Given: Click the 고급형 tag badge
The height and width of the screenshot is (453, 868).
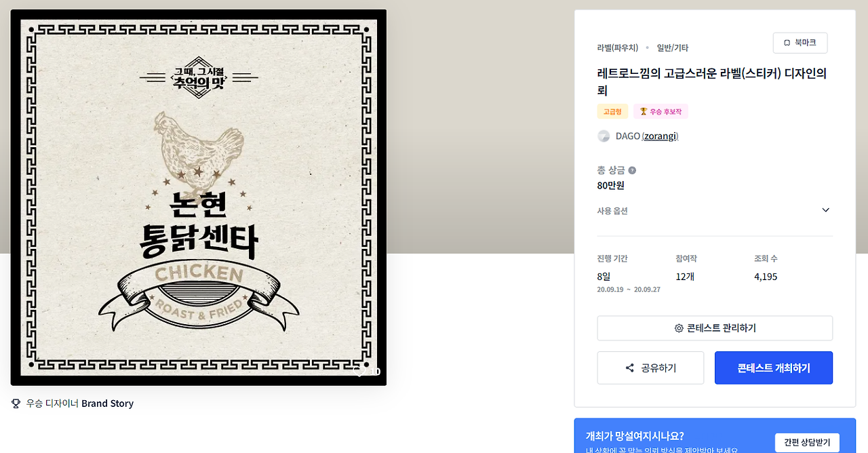Looking at the screenshot, I should (x=612, y=111).
